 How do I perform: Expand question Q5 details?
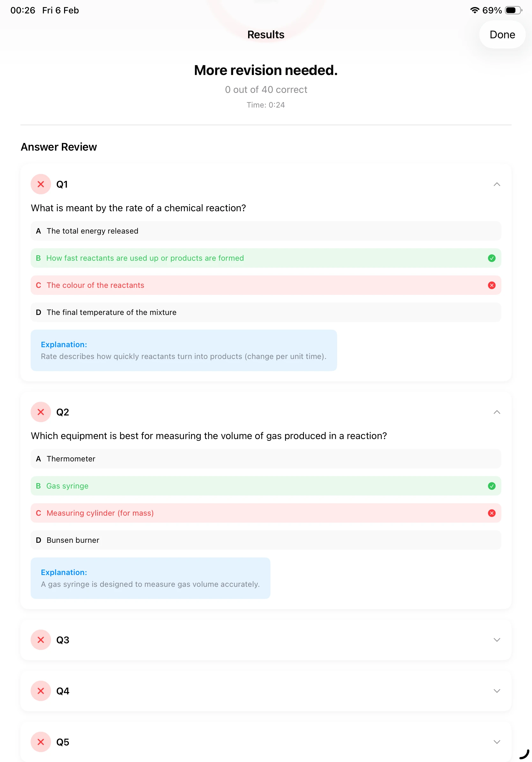(497, 742)
